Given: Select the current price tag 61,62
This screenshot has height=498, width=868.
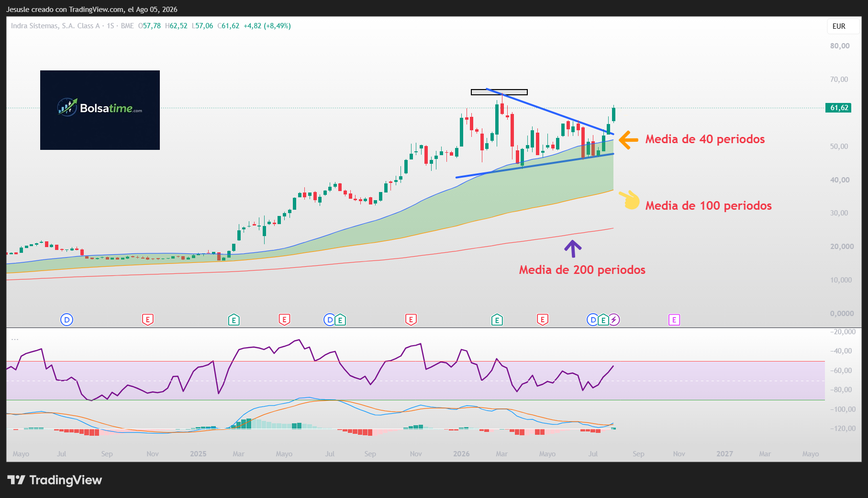Looking at the screenshot, I should click(839, 108).
